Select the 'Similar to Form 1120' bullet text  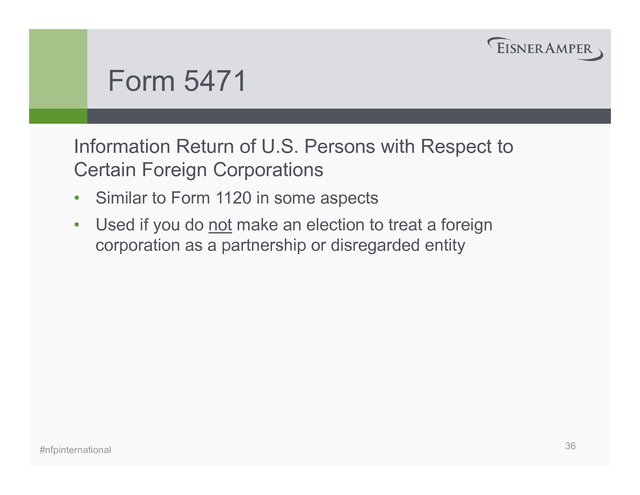click(x=236, y=198)
